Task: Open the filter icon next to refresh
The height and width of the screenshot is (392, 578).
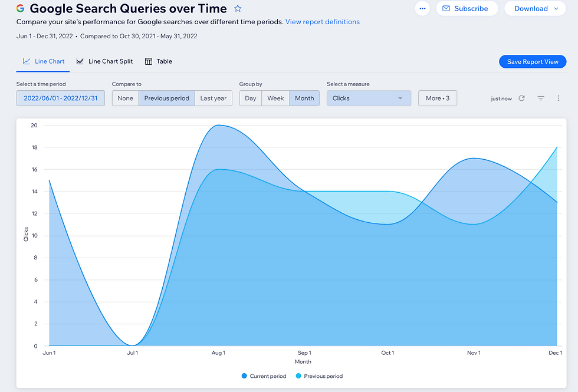Action: pyautogui.click(x=541, y=98)
